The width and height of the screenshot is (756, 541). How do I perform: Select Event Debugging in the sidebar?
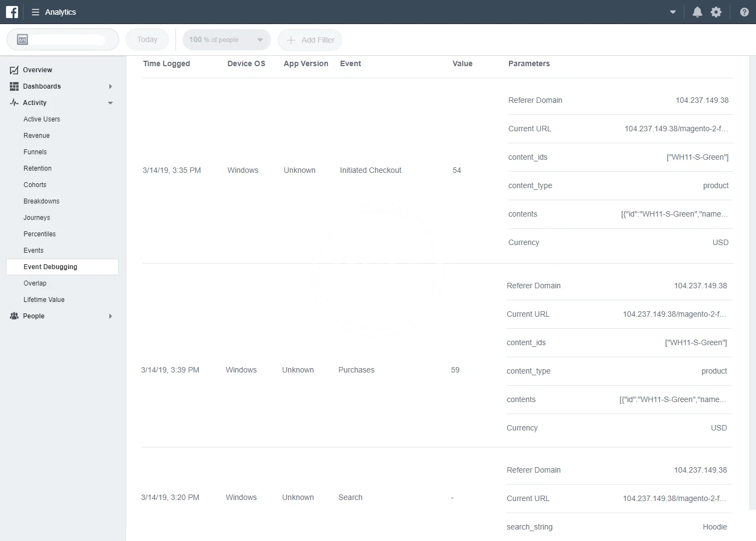50,267
